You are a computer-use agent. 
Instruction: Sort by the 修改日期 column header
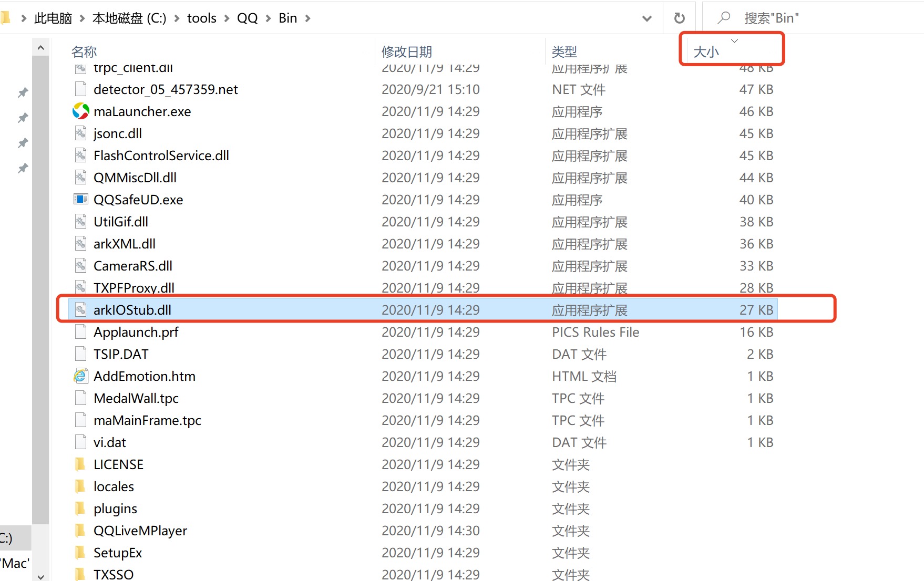[x=407, y=51]
